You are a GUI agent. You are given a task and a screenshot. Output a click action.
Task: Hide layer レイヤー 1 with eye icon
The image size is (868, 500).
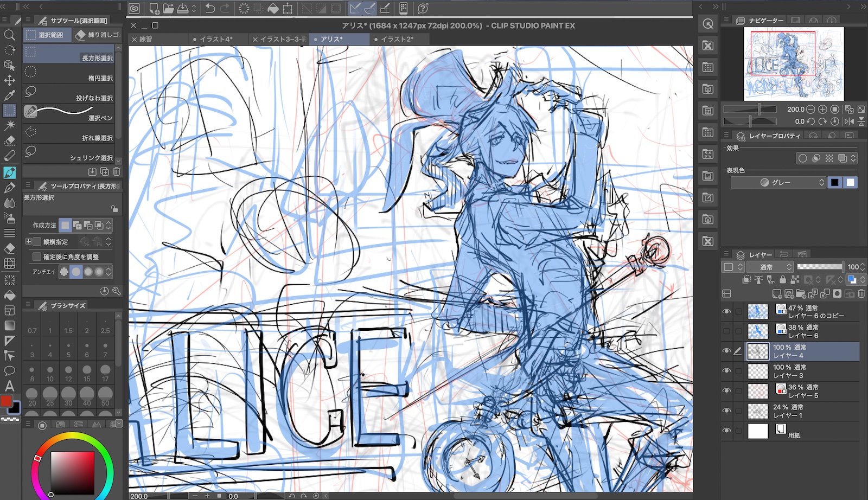[726, 411]
